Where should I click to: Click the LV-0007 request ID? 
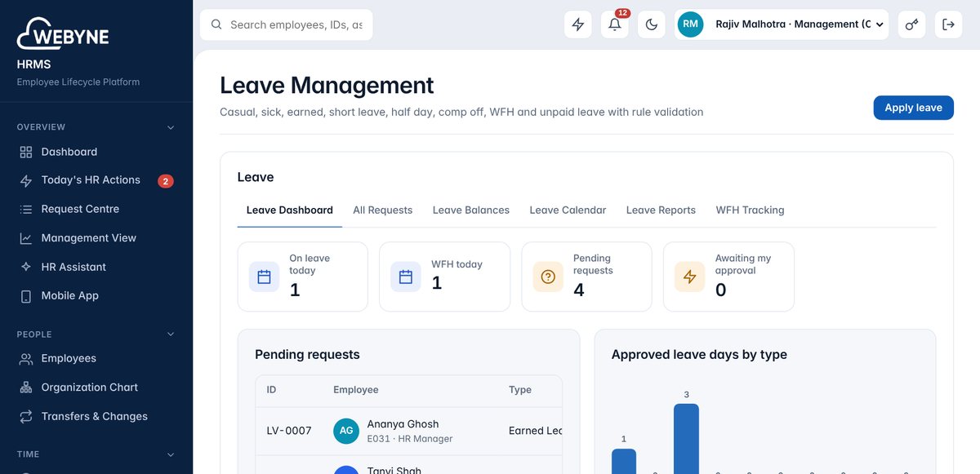coord(289,431)
